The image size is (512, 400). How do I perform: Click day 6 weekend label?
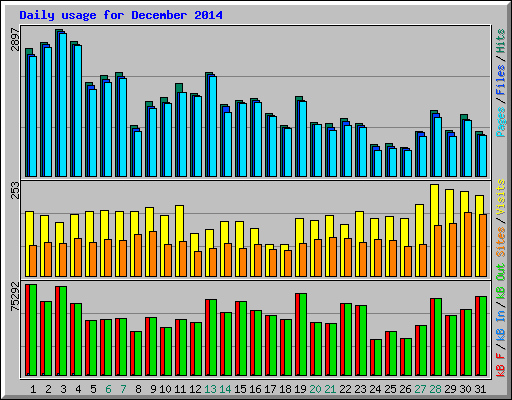pyautogui.click(x=108, y=389)
